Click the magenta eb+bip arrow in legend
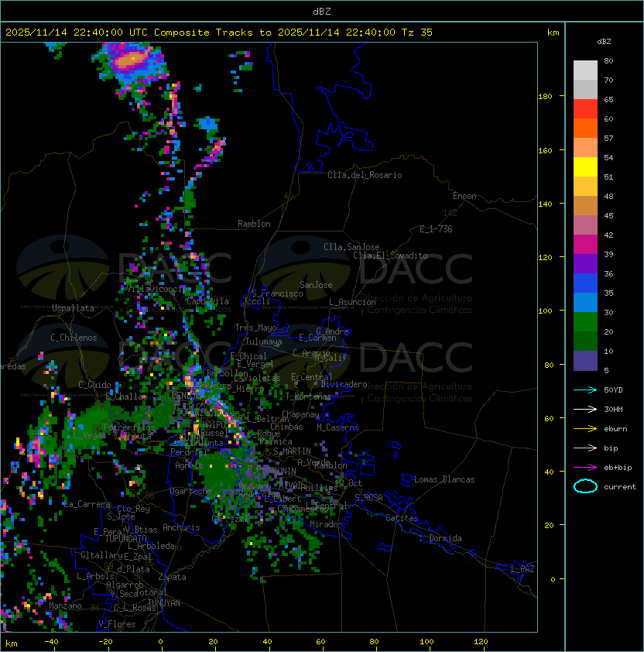Viewport: 644px width, 652px height. pos(585,468)
